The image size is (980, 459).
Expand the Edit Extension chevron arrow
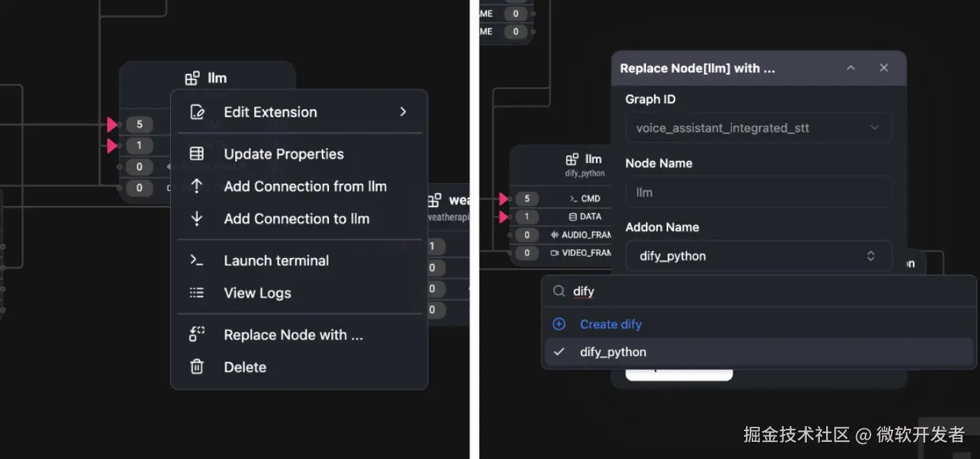tap(403, 112)
